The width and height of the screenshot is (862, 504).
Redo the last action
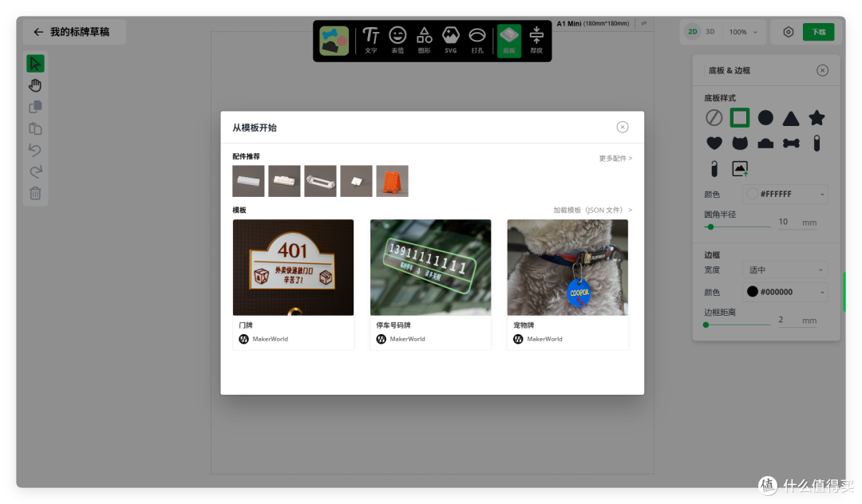(35, 171)
